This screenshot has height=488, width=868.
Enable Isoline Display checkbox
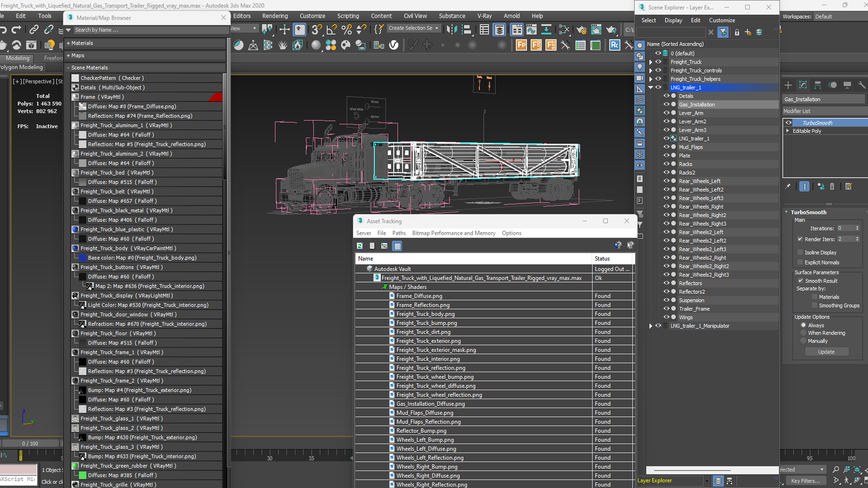coord(800,253)
